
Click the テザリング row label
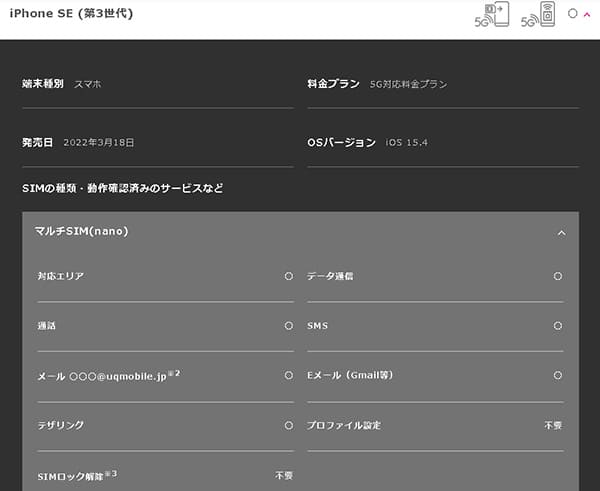pyautogui.click(x=60, y=425)
